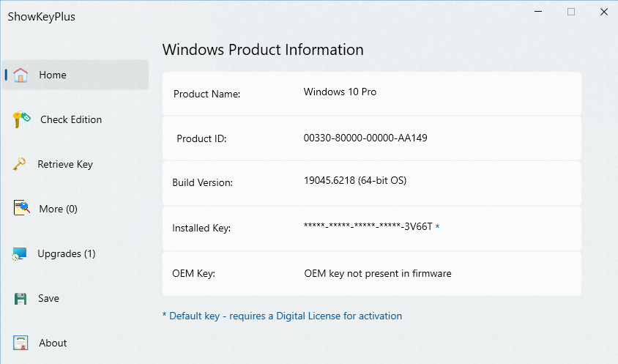Open the More (0) section
The height and width of the screenshot is (364, 618).
(58, 209)
